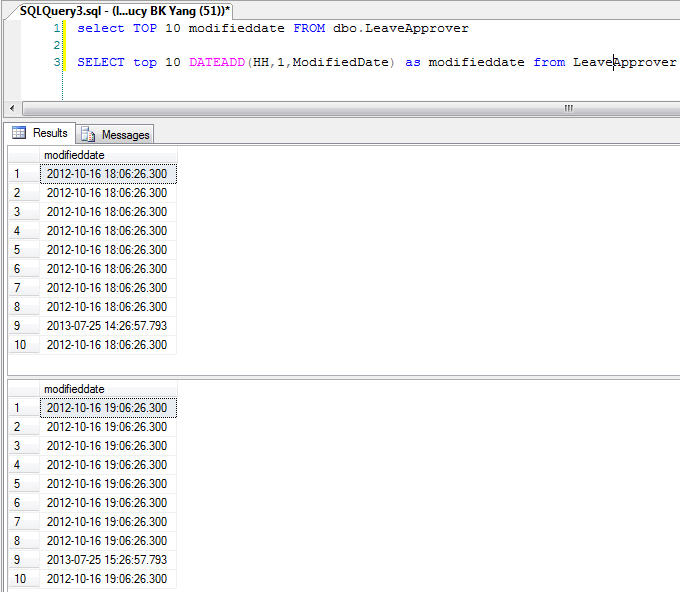Click row header 9 in second result grid
Image resolution: width=680 pixels, height=592 pixels.
pyautogui.click(x=24, y=560)
